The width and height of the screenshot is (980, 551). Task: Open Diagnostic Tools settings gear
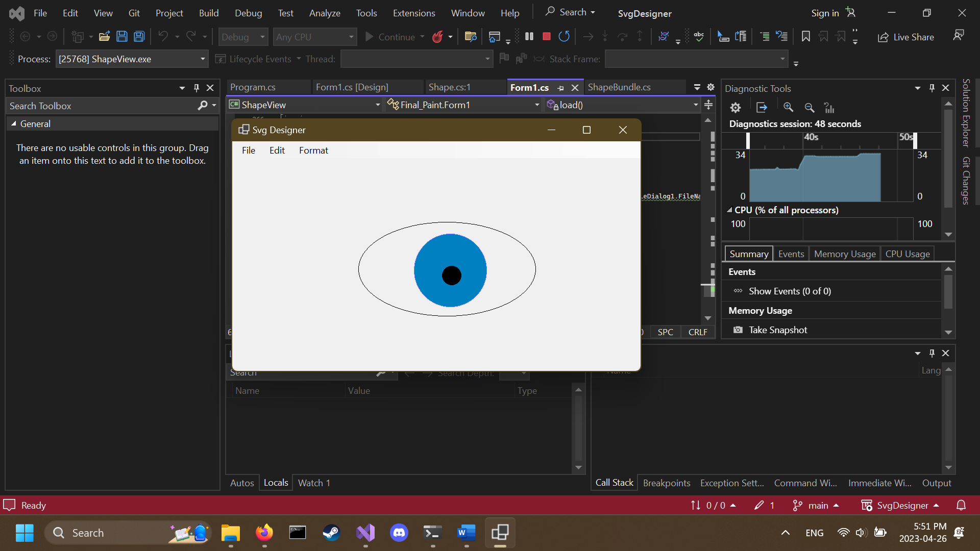coord(735,108)
